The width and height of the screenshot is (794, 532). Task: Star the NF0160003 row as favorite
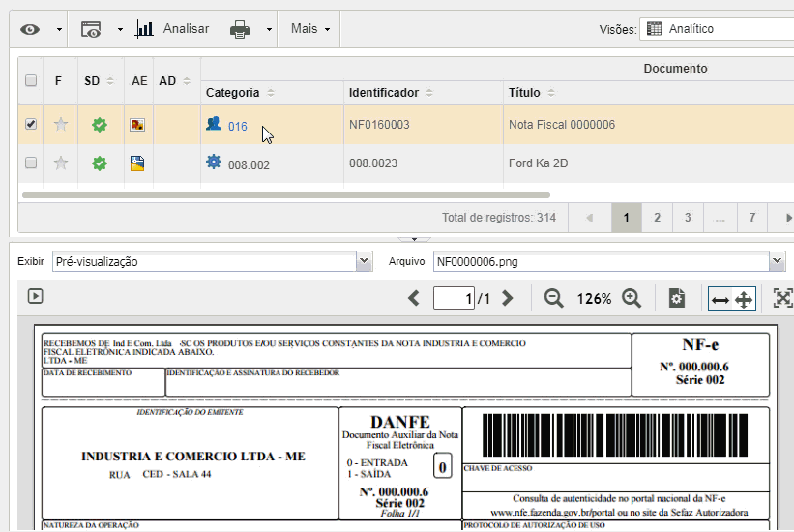tap(61, 124)
